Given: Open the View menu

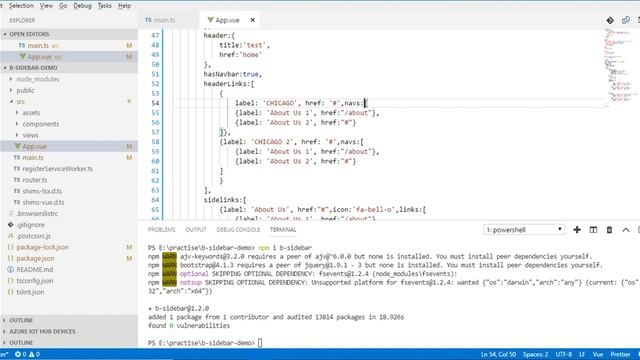Looking at the screenshot, I should 46,6.
